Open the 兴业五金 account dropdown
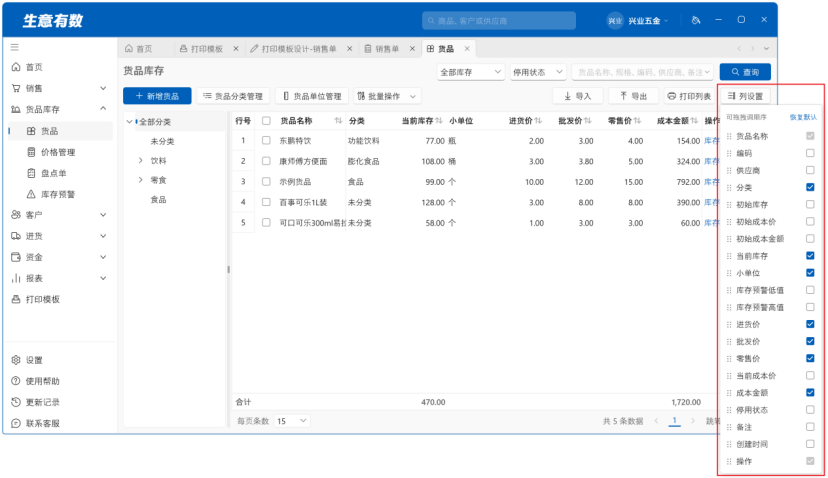This screenshot has height=478, width=828. pos(638,21)
